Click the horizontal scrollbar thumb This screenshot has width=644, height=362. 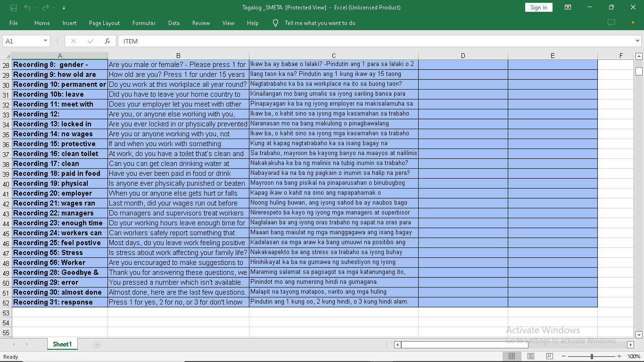(464, 345)
